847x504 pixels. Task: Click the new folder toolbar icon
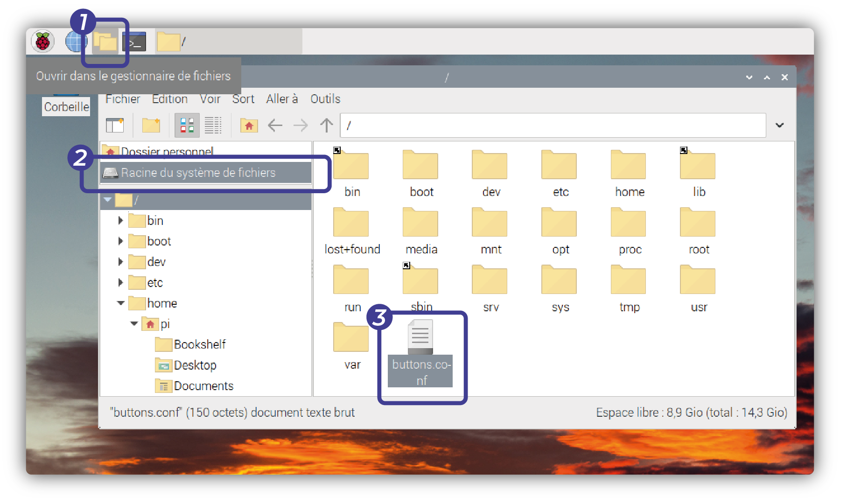click(151, 125)
